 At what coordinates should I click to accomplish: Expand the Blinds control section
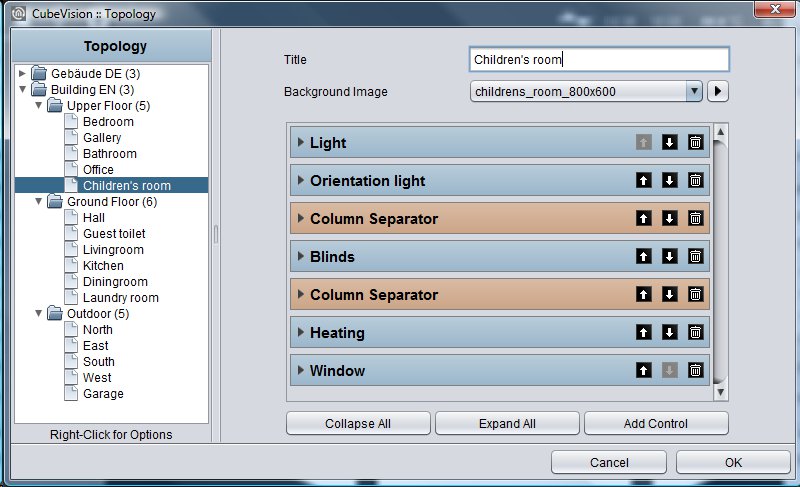(301, 257)
